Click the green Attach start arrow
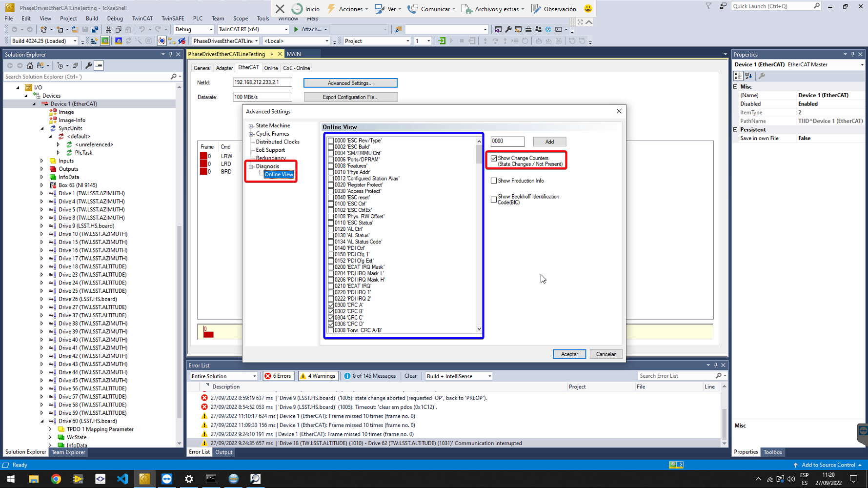 [x=296, y=29]
